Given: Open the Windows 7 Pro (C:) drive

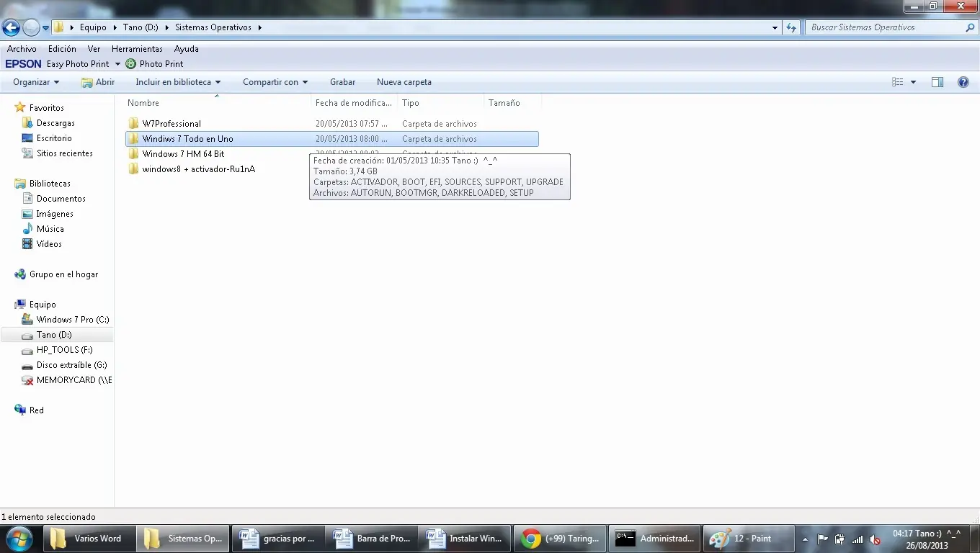Looking at the screenshot, I should point(73,320).
